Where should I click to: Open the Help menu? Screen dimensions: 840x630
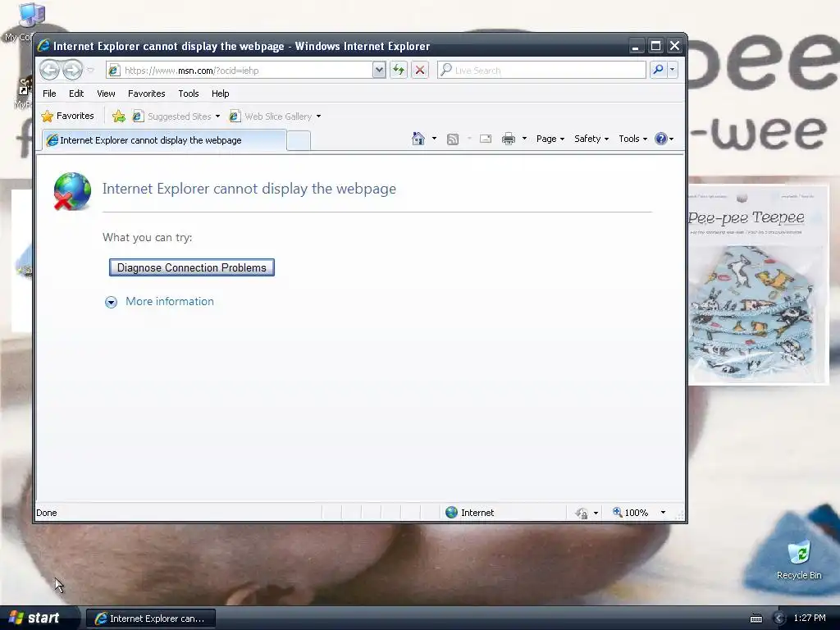point(220,94)
